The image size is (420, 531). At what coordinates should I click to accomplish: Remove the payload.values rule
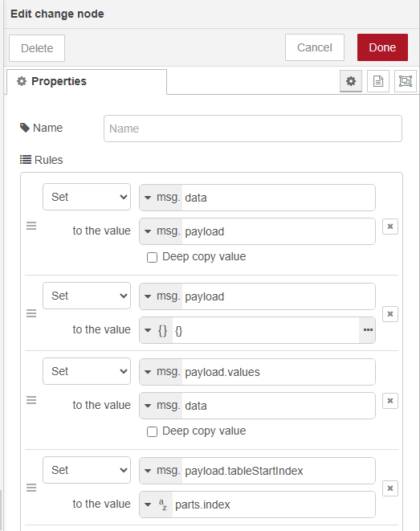tap(389, 401)
